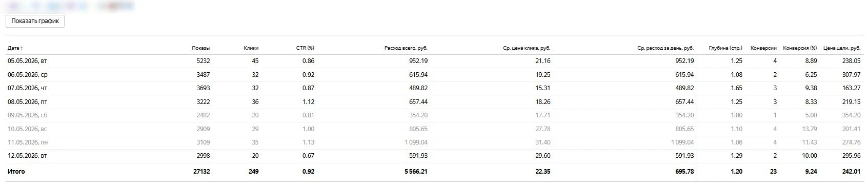Click the Итого total row label
The height and width of the screenshot is (187, 868).
(x=16, y=172)
